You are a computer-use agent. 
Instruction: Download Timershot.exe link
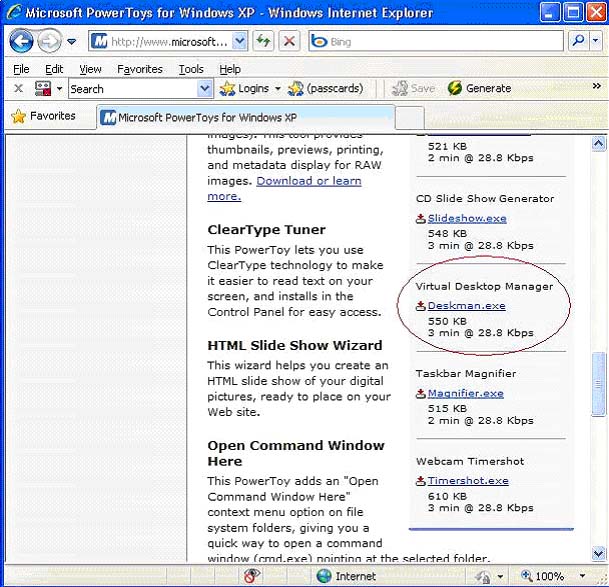[x=468, y=481]
